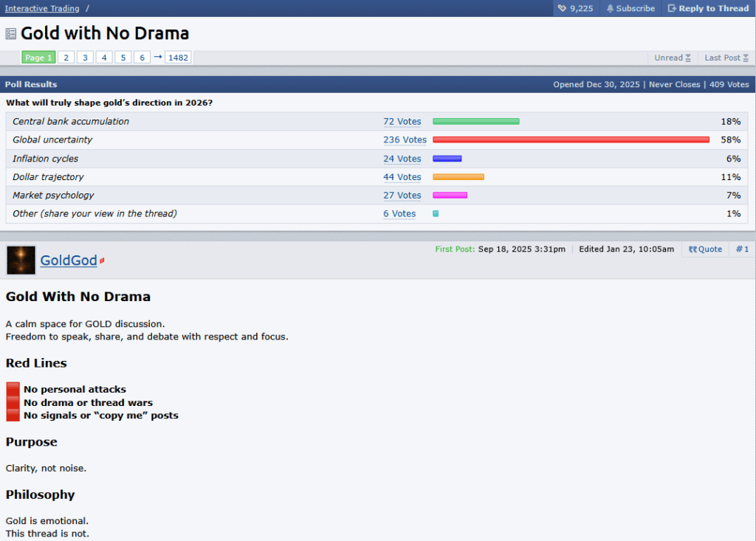Click the thread icon beside the title
The image size is (756, 541).
pyautogui.click(x=11, y=34)
